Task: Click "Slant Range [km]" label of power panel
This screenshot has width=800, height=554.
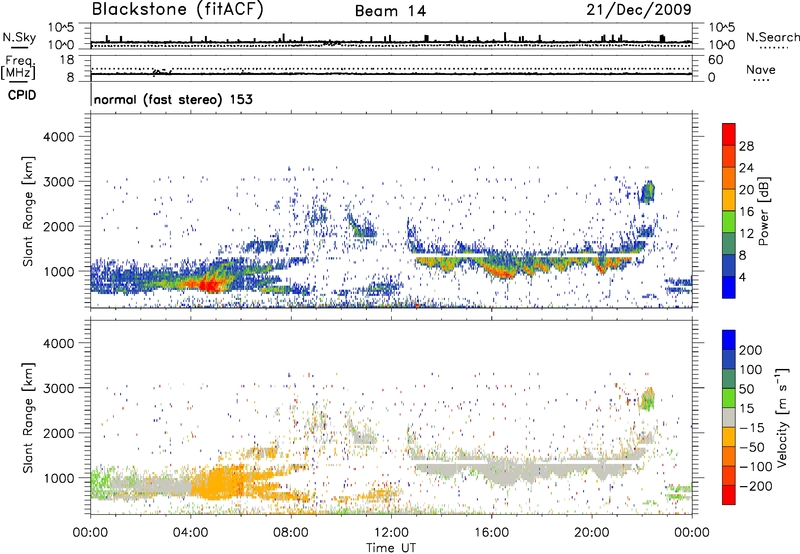Action: (28, 211)
